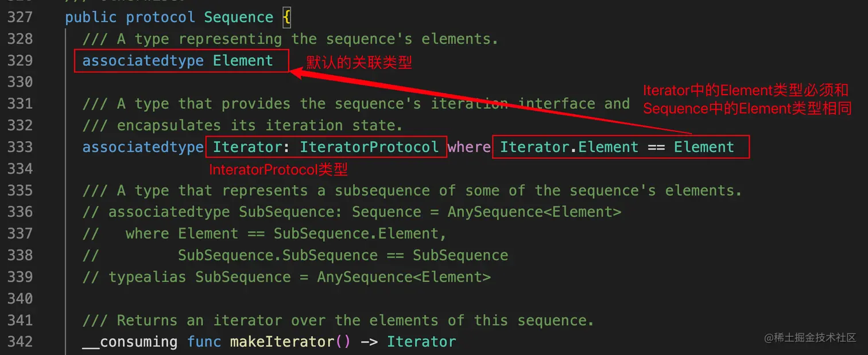Click the commented 'typealias SubSequence' line

coord(287,277)
